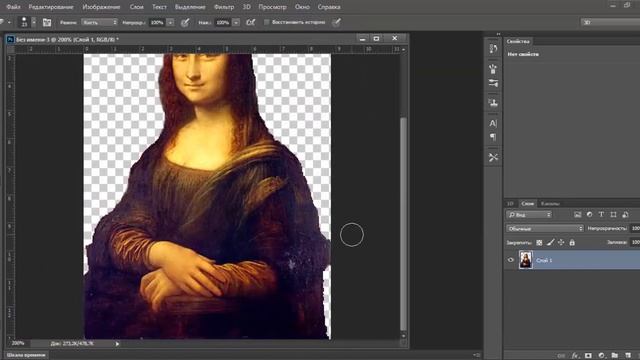
Task: Open the blend mode Обычные dropdown
Action: pos(545,229)
